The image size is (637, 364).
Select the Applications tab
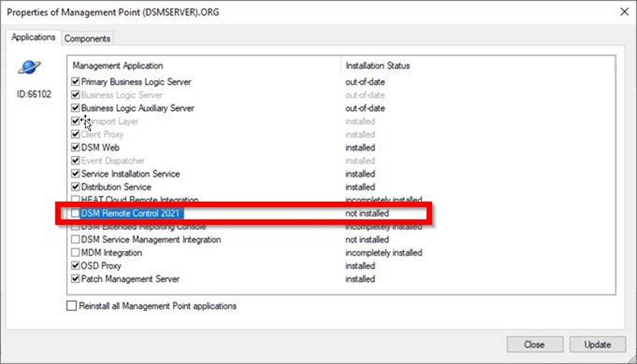[x=33, y=37]
